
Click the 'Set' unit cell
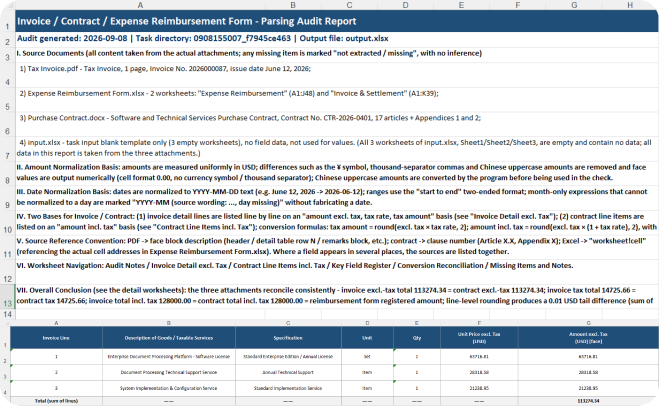pyautogui.click(x=367, y=356)
